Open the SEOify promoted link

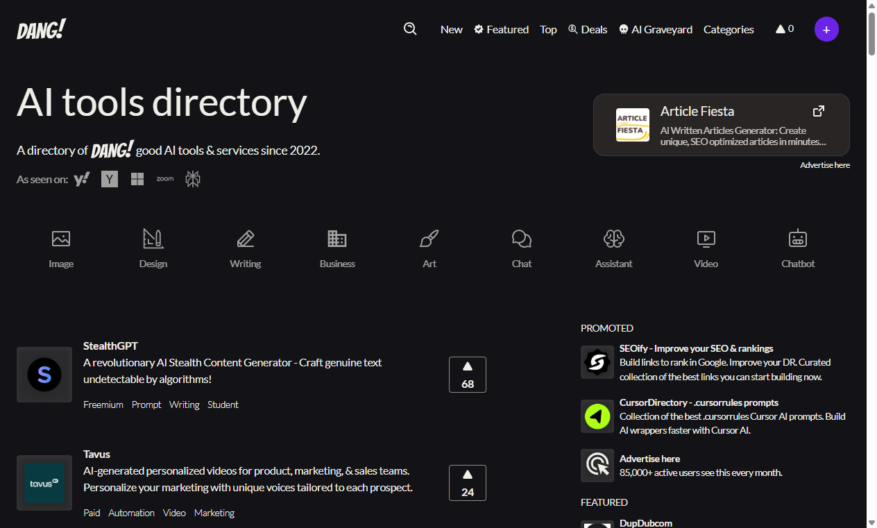pyautogui.click(x=696, y=348)
